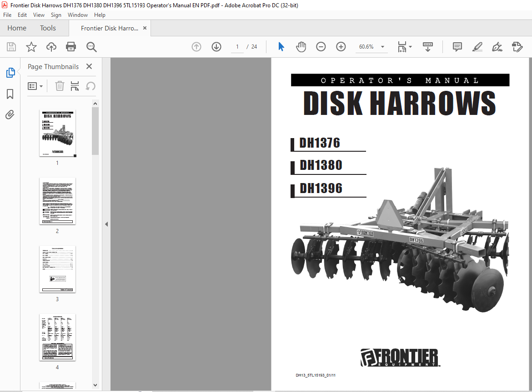Screen dimensions: 532x392
Task: Click the Fit page width icon
Action: tap(402, 47)
